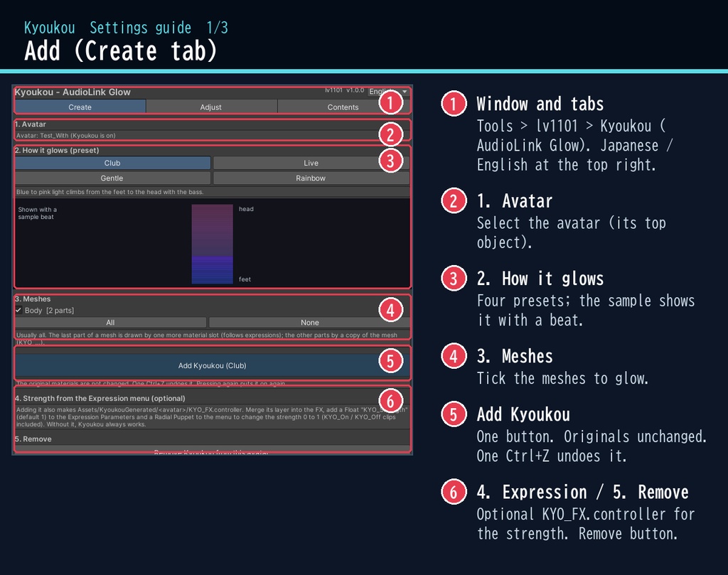Click the version text lv1101 v1.0.0

coord(345,90)
